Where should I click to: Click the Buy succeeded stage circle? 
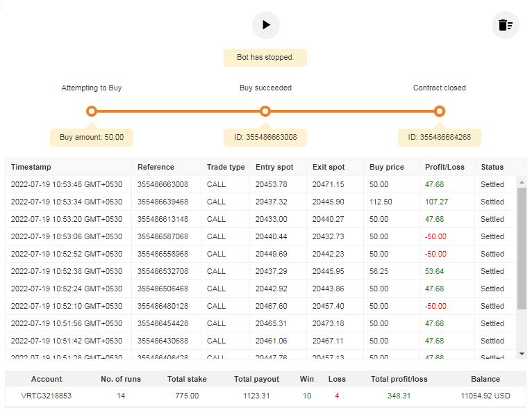[x=265, y=111]
